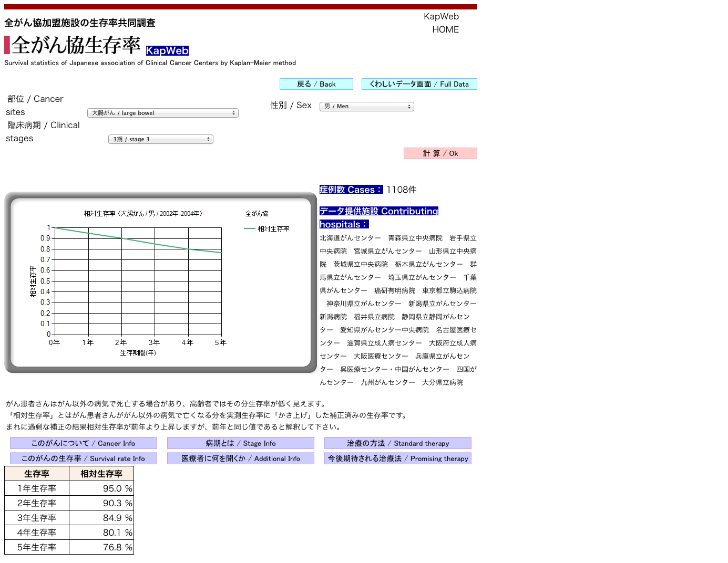The width and height of the screenshot is (728, 563).
Task: Open the Additional Info tab
Action: 240,458
